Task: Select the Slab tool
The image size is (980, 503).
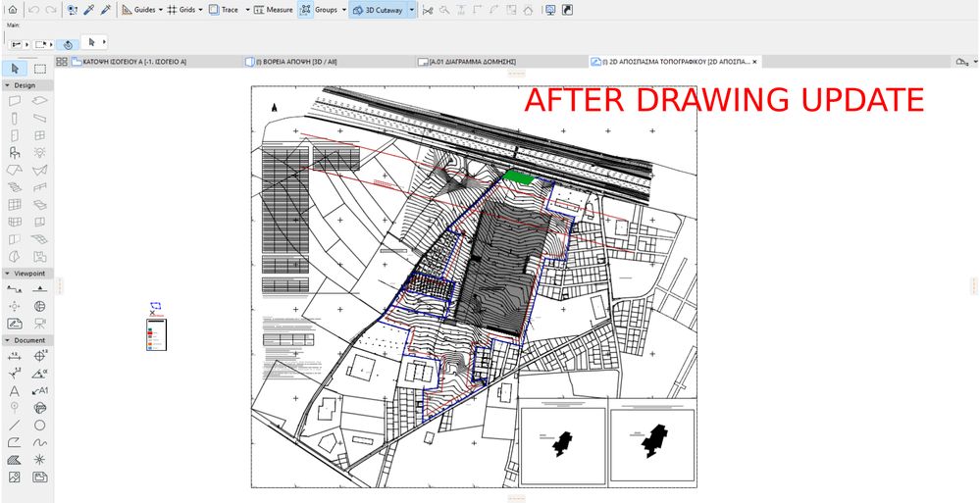Action: (x=40, y=101)
